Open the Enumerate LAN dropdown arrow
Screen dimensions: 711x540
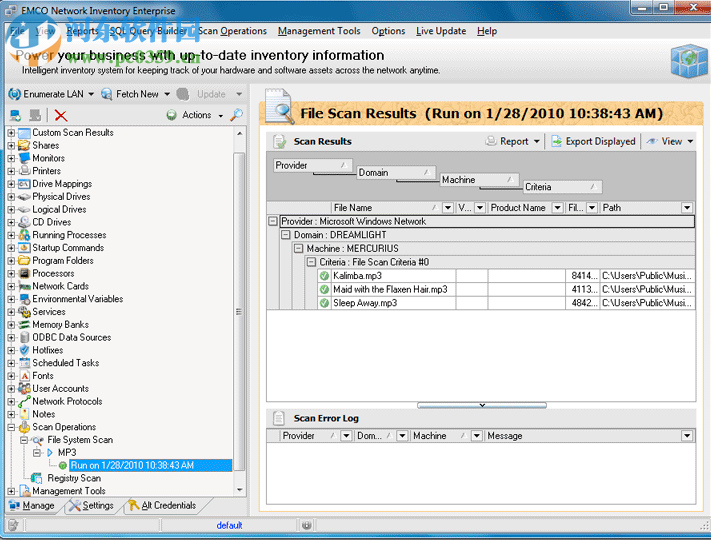click(91, 94)
